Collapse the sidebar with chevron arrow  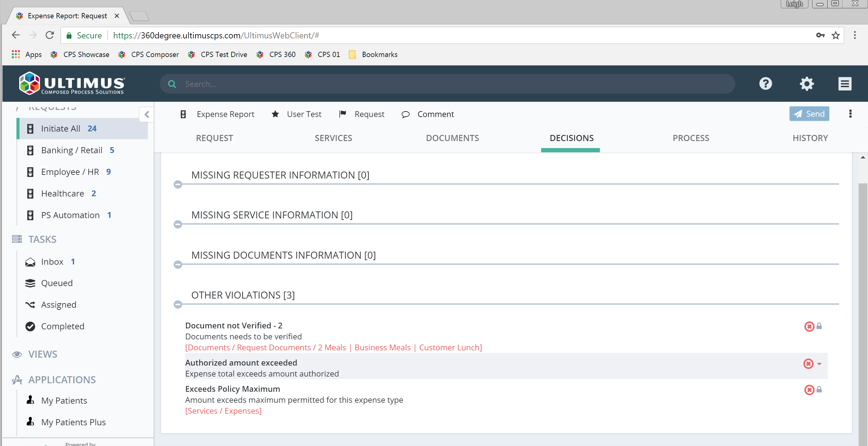coord(147,114)
